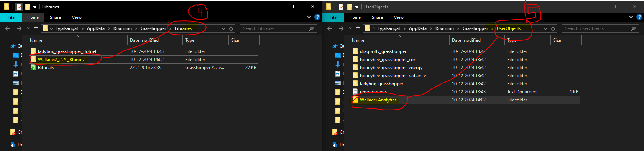Click Downloads arrow icon in Libraries sidebar

tap(16, 65)
